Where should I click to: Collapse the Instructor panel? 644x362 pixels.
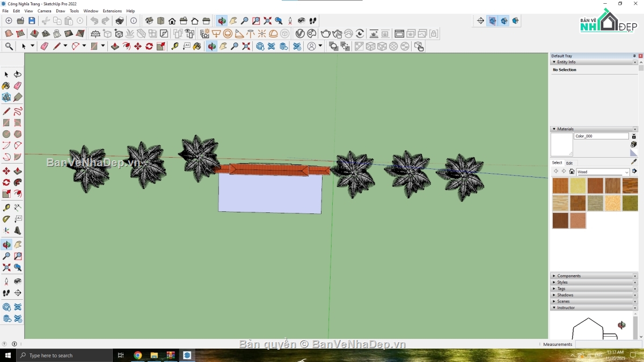click(554, 308)
